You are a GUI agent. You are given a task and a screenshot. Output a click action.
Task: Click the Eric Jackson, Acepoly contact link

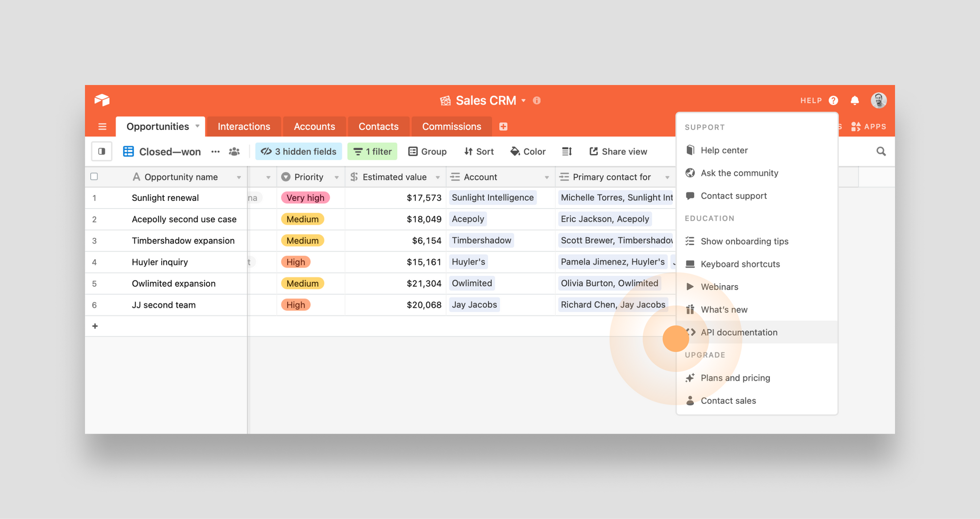point(605,219)
